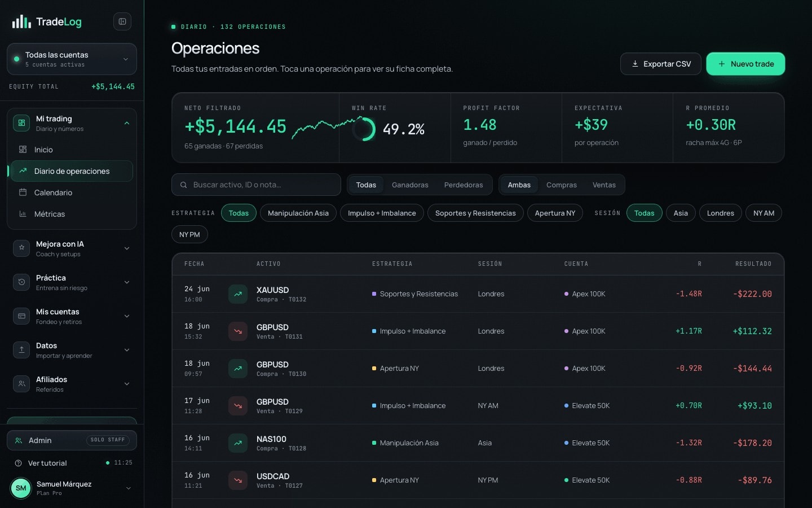Click the Ver tutorial check icon
The height and width of the screenshot is (508, 812).
[x=19, y=463]
